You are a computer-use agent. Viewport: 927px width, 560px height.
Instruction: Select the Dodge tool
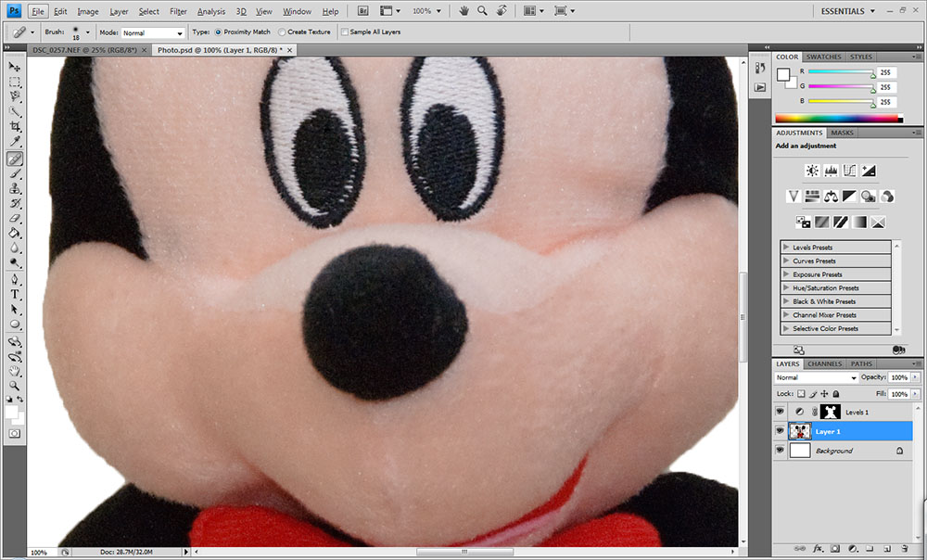tap(15, 262)
